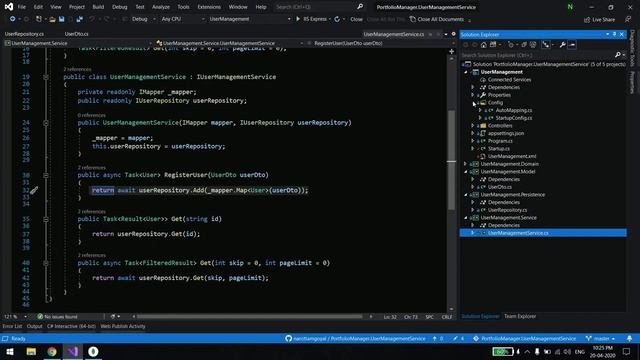Click the split editor icon above the scrollbar
640x360 pixels.
click(x=451, y=51)
